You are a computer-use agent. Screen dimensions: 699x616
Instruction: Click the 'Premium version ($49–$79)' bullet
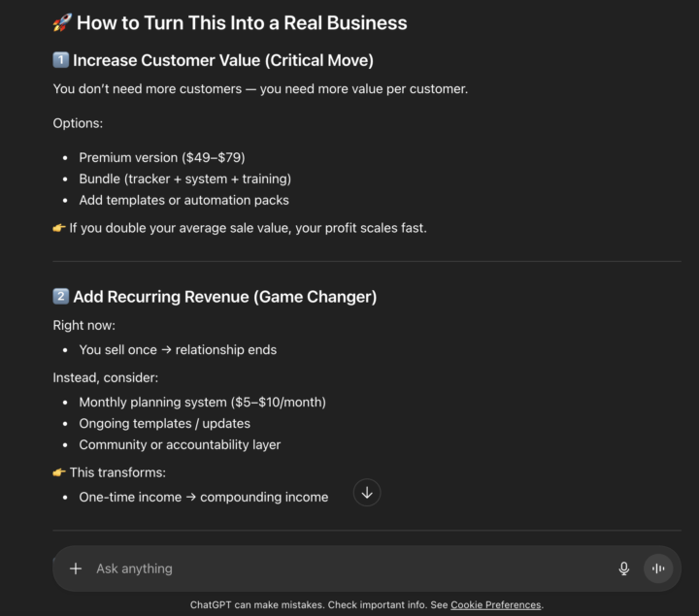pos(162,158)
